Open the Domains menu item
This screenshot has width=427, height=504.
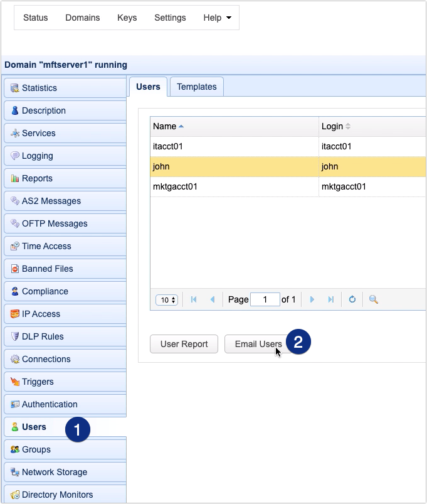click(82, 18)
